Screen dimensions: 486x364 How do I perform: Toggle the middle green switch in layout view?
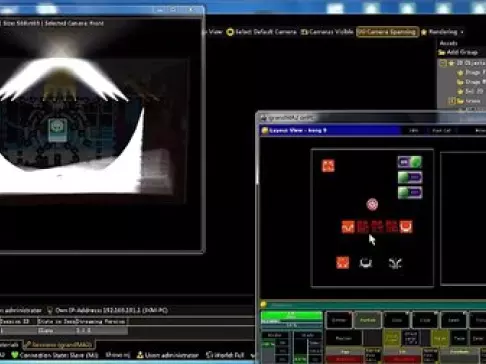tap(410, 177)
